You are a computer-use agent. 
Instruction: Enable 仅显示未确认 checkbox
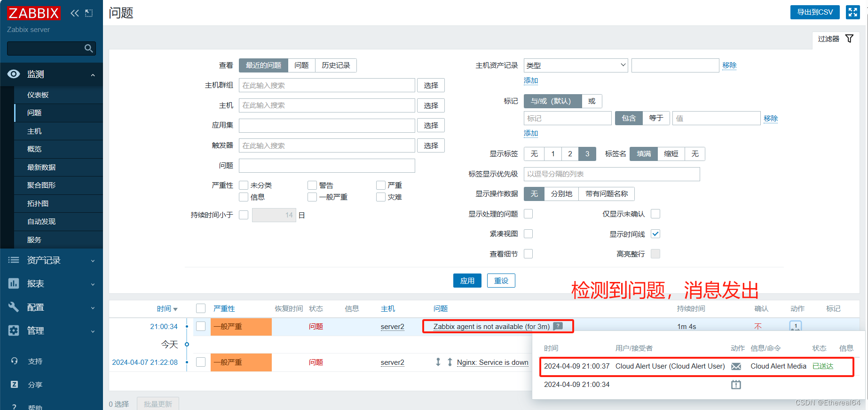point(655,214)
